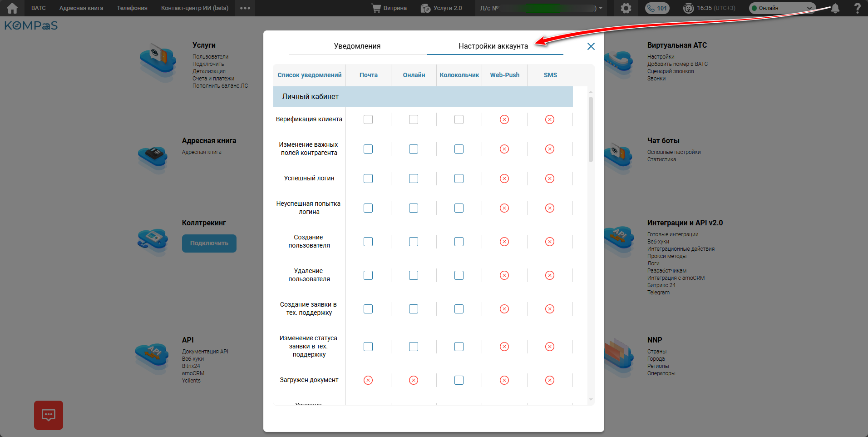Toggle Онлайн checkbox for Изменение важных полей
The height and width of the screenshot is (437, 868).
[x=414, y=149]
